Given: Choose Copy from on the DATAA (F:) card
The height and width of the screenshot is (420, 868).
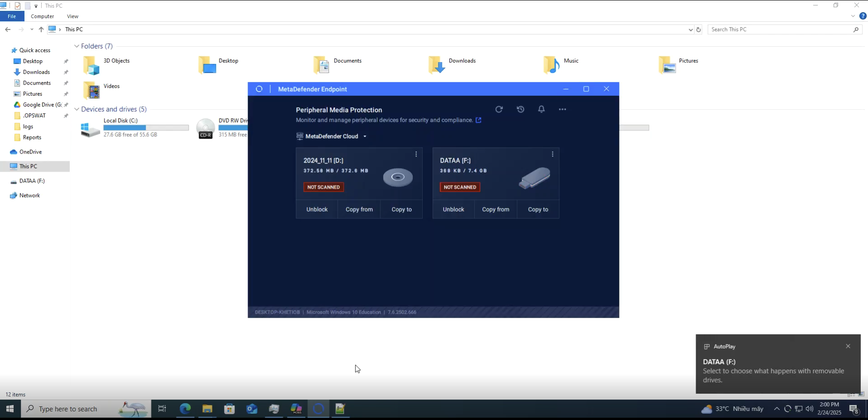Looking at the screenshot, I should [x=496, y=209].
